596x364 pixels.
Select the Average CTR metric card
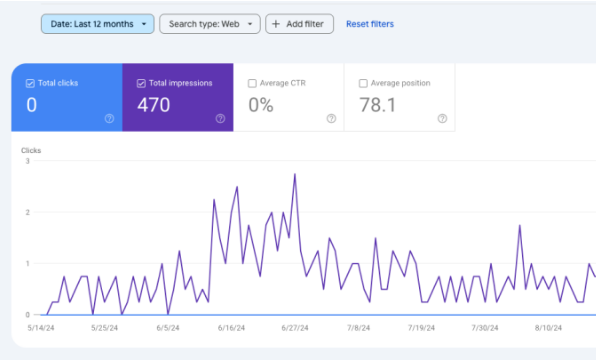click(x=289, y=97)
